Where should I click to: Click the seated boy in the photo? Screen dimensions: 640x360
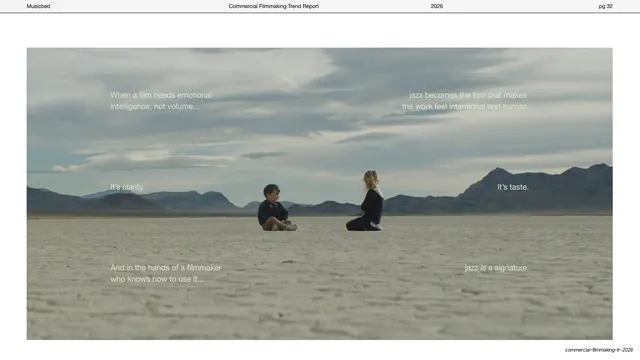pyautogui.click(x=275, y=208)
